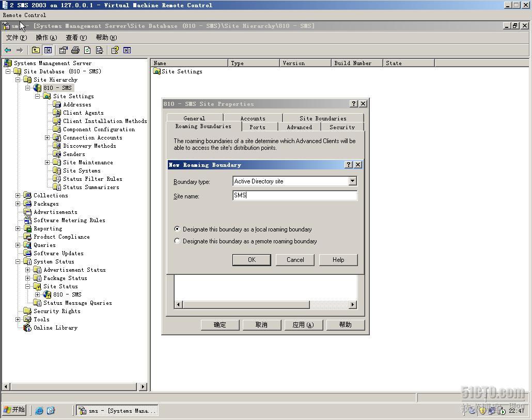The height and width of the screenshot is (420, 532).
Task: Collapse the Site Hierarchy node
Action: click(x=18, y=80)
